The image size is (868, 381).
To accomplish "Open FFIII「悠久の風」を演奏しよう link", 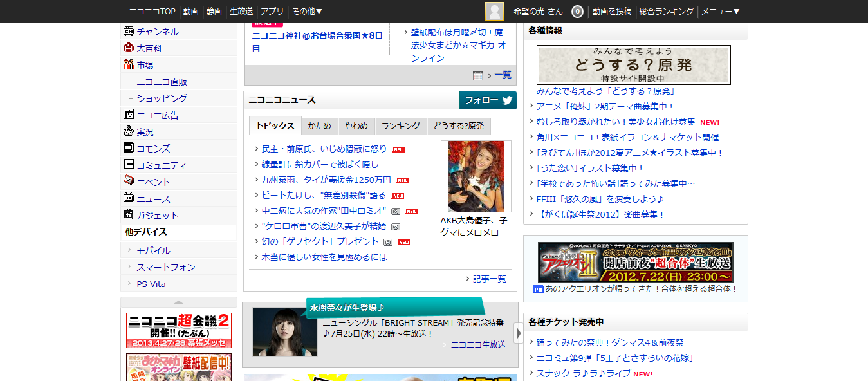I will [600, 199].
